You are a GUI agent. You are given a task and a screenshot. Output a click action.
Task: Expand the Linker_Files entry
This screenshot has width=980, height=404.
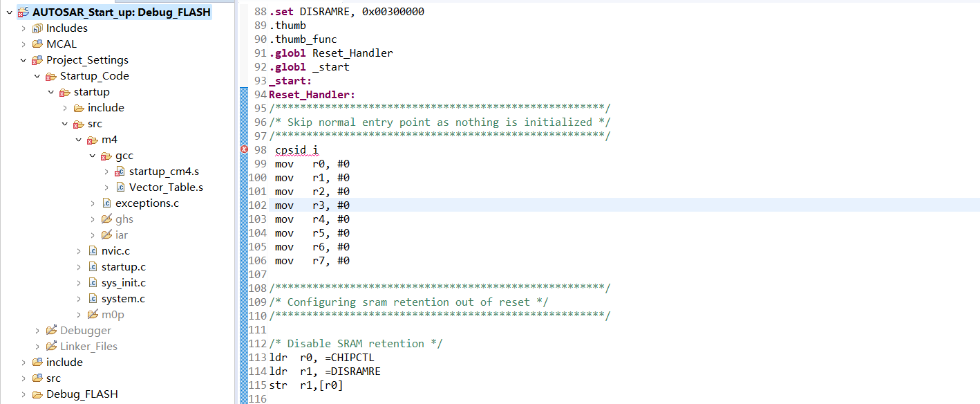(37, 346)
